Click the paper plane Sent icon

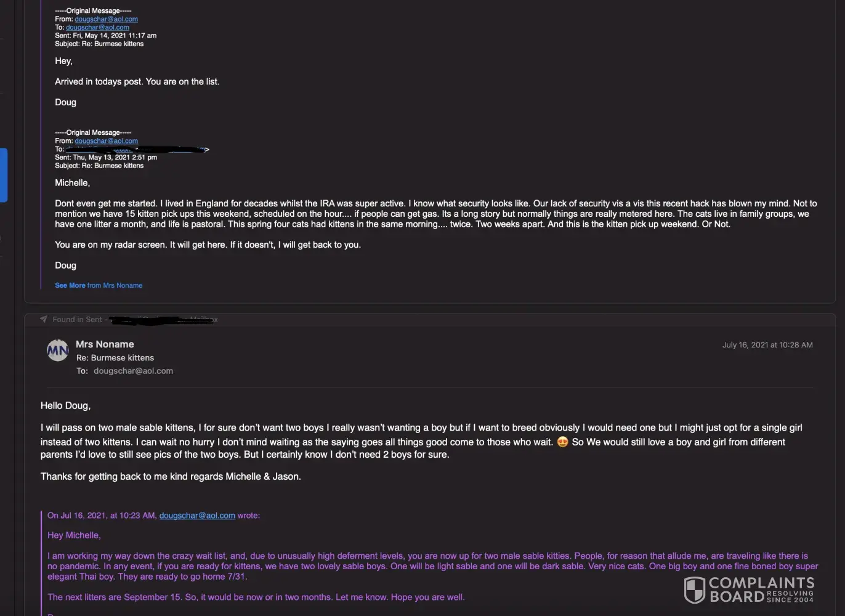tap(43, 319)
